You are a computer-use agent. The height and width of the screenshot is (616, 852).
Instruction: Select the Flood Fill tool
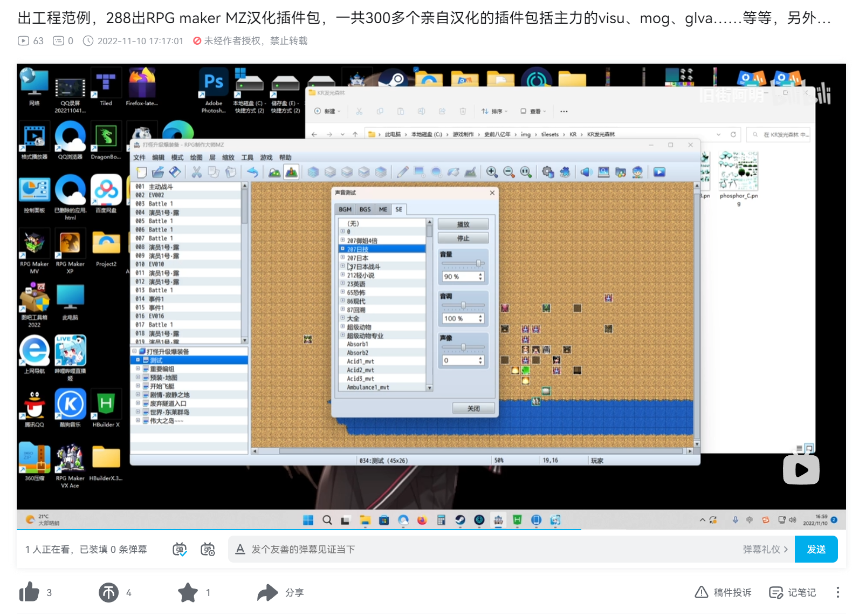point(454,172)
